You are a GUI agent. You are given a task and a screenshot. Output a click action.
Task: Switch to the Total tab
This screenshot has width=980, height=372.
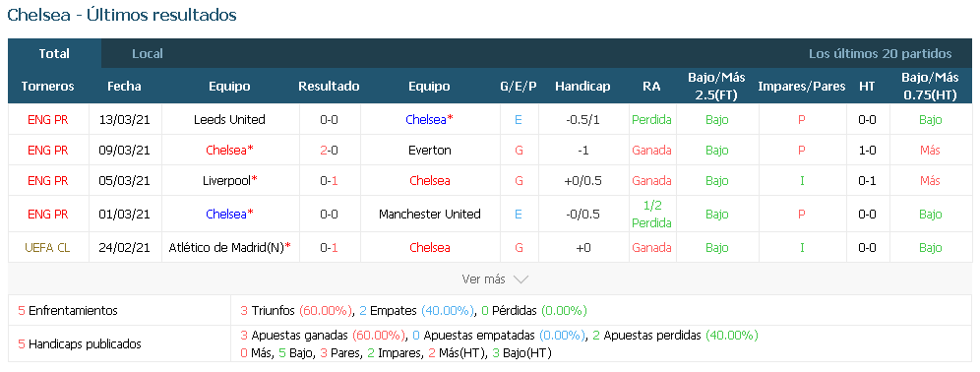54,54
